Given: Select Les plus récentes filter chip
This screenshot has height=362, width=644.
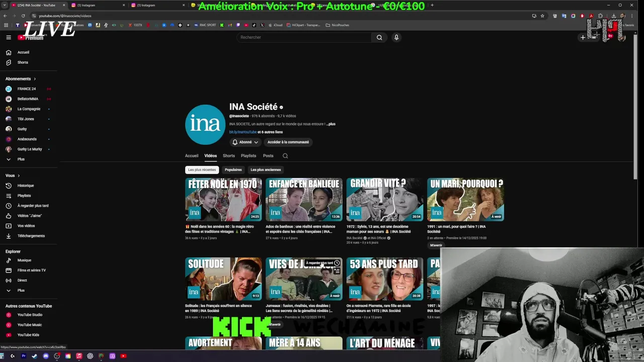Looking at the screenshot, I should tap(202, 170).
